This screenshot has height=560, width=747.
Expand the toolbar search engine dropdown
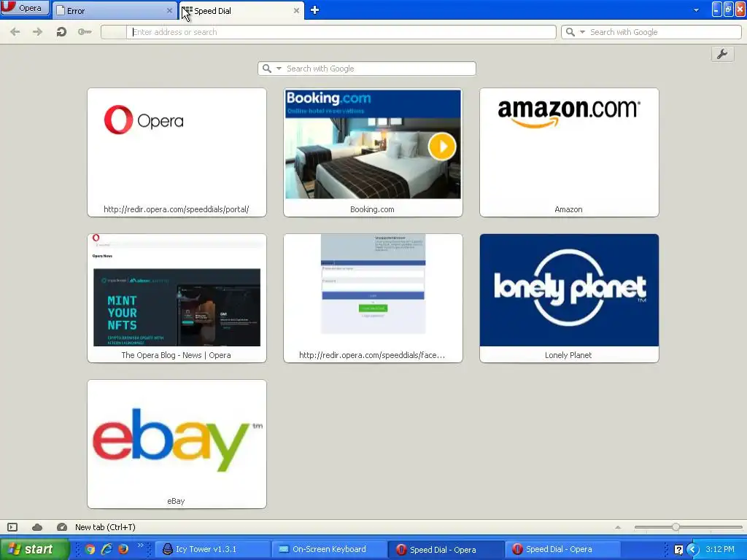[x=582, y=32]
